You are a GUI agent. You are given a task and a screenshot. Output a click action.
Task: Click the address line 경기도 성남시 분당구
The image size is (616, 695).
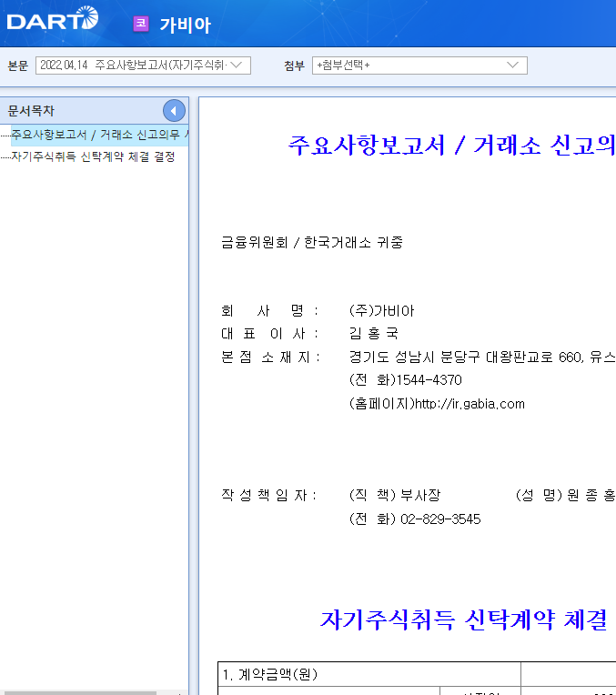click(x=482, y=357)
